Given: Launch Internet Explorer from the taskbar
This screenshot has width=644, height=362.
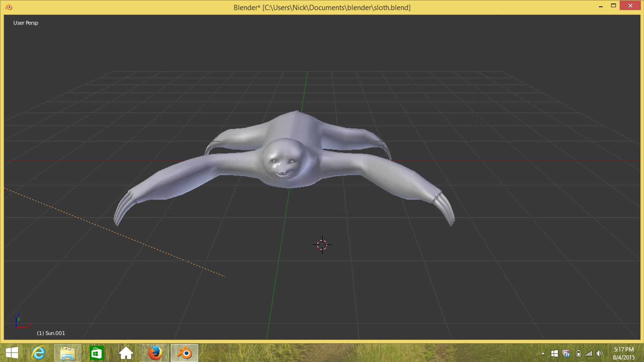Looking at the screenshot, I should pos(39,353).
